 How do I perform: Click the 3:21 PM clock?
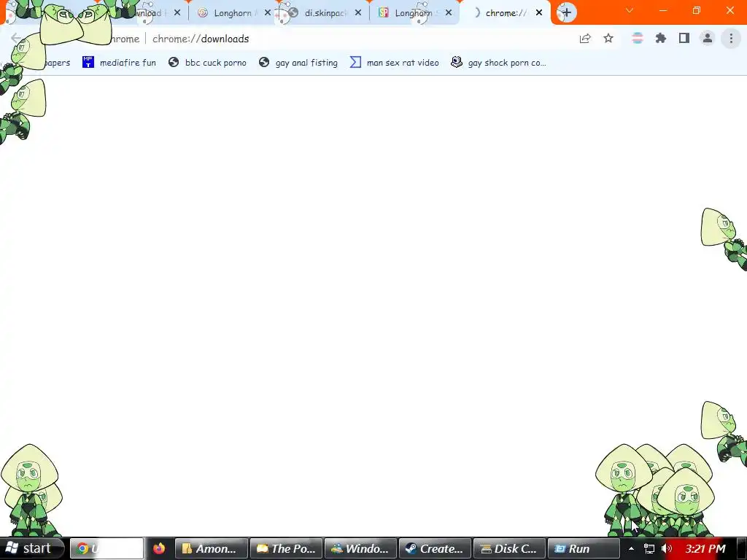point(705,548)
